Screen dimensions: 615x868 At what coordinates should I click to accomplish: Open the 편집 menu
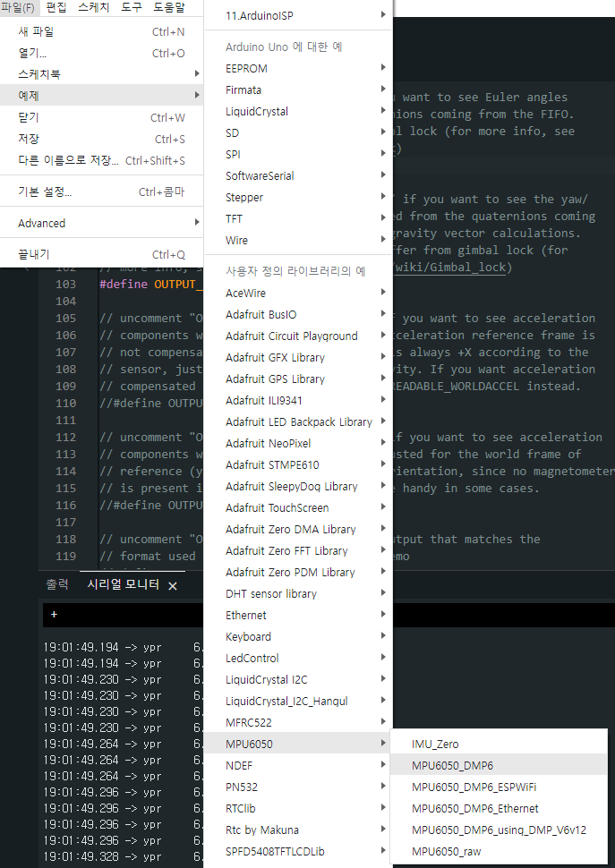[x=56, y=7]
